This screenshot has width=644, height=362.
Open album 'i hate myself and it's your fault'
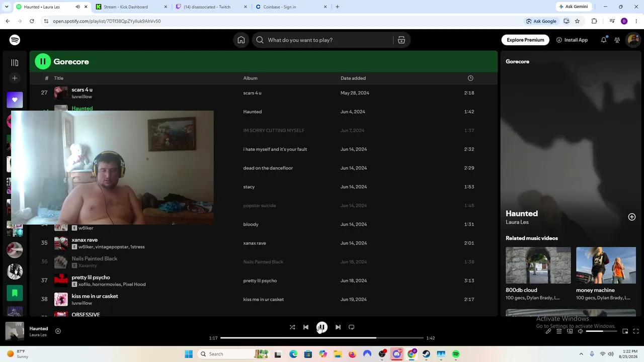(275, 149)
